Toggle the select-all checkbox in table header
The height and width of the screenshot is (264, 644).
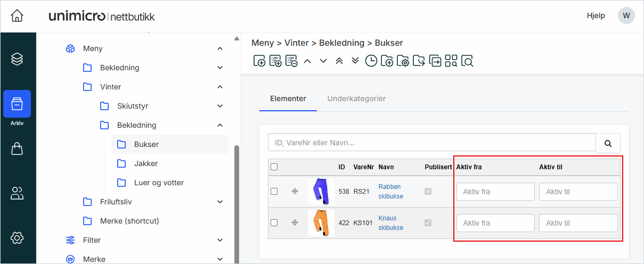(x=274, y=167)
